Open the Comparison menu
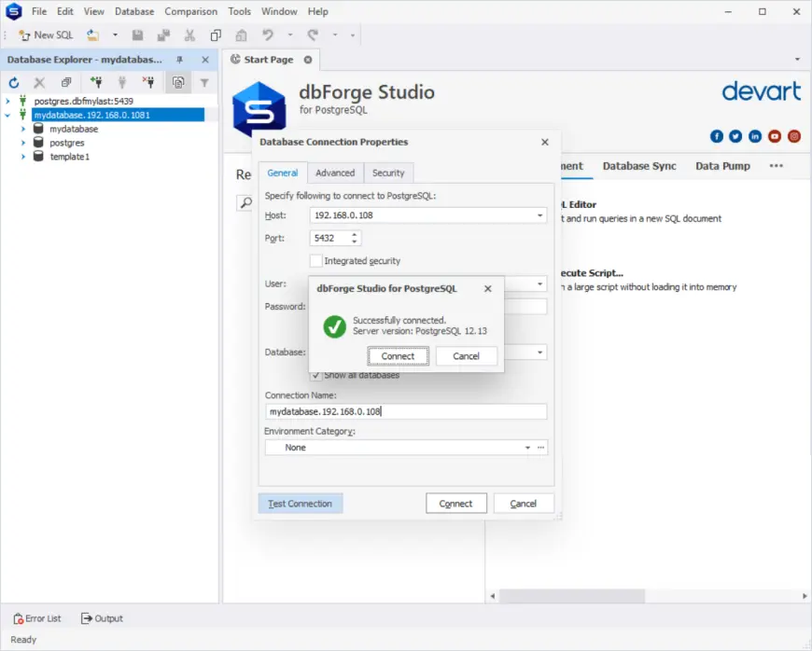 point(190,11)
